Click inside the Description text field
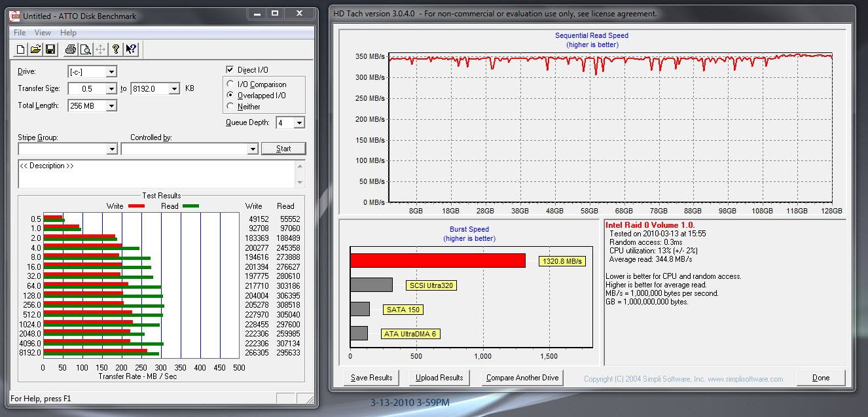The width and height of the screenshot is (868, 417). click(157, 174)
